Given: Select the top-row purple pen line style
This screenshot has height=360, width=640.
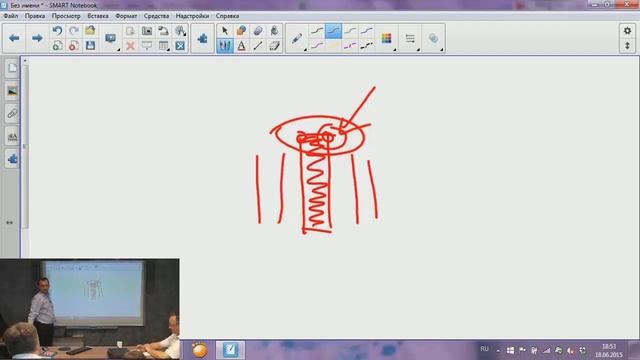Looking at the screenshot, I should point(367,31).
